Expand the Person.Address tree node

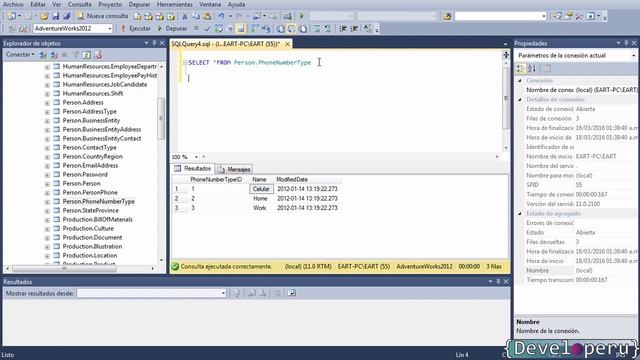(47, 103)
